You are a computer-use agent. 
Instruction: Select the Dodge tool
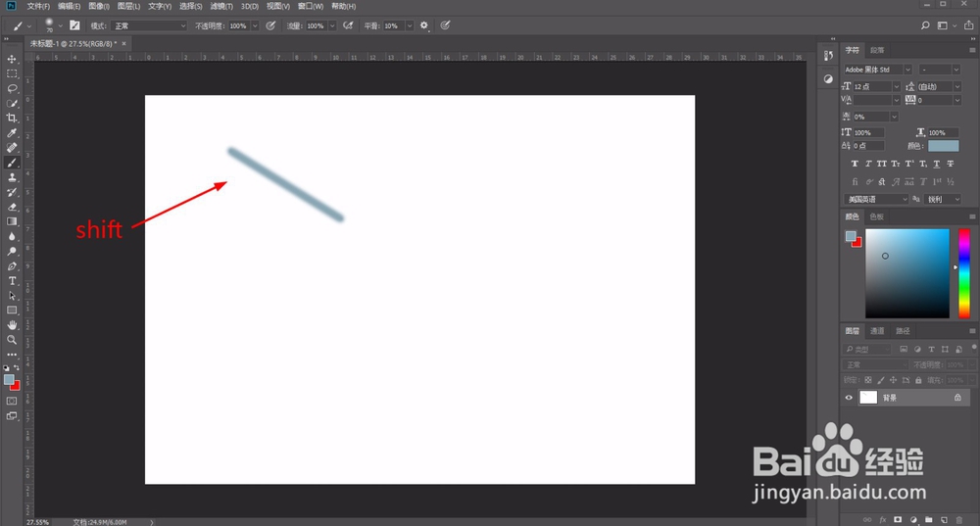(12, 251)
